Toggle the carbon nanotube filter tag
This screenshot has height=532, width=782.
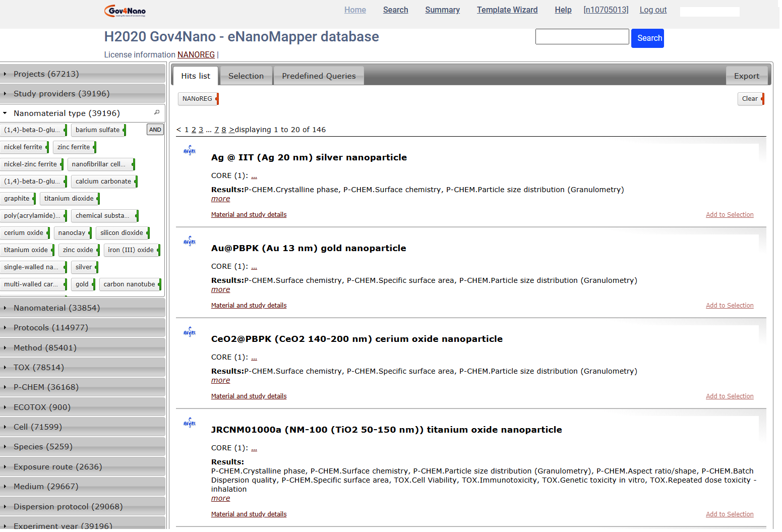point(130,284)
